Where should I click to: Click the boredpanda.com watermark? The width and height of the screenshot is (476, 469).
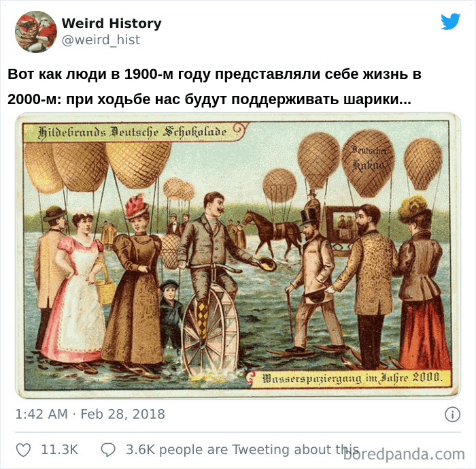click(x=404, y=455)
